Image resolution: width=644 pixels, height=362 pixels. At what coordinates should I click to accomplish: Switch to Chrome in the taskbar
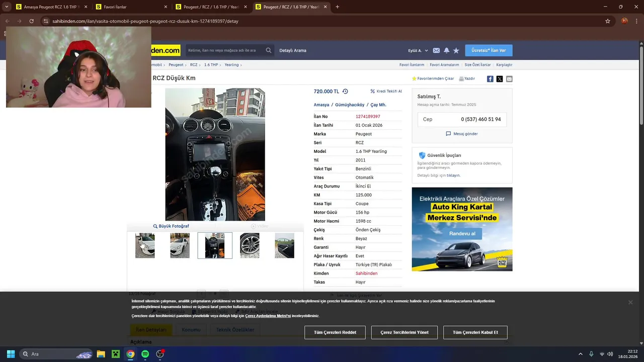(x=130, y=354)
